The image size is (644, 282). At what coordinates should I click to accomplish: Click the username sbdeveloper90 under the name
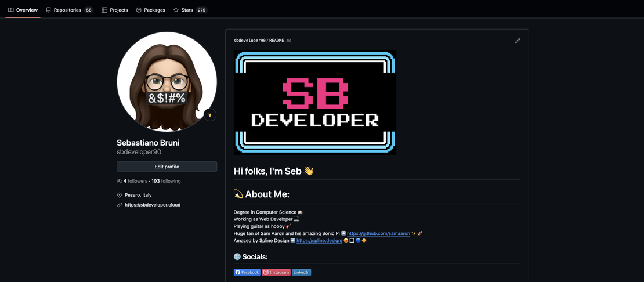coord(139,152)
